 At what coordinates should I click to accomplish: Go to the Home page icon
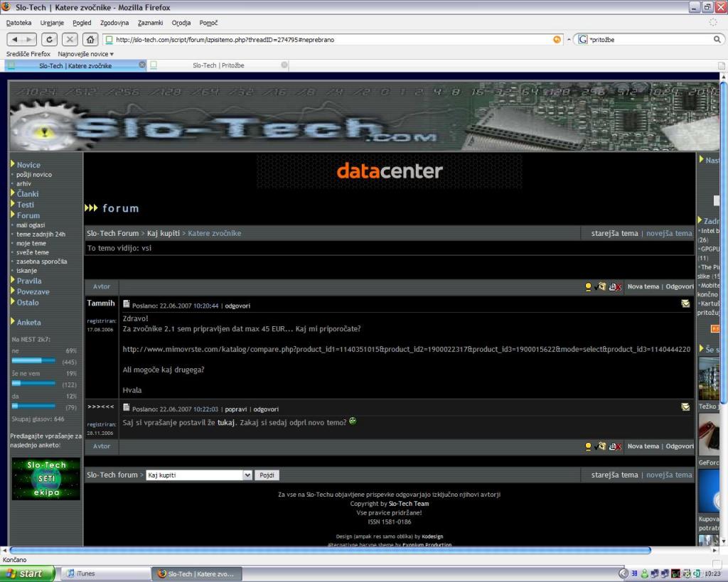pyautogui.click(x=90, y=40)
